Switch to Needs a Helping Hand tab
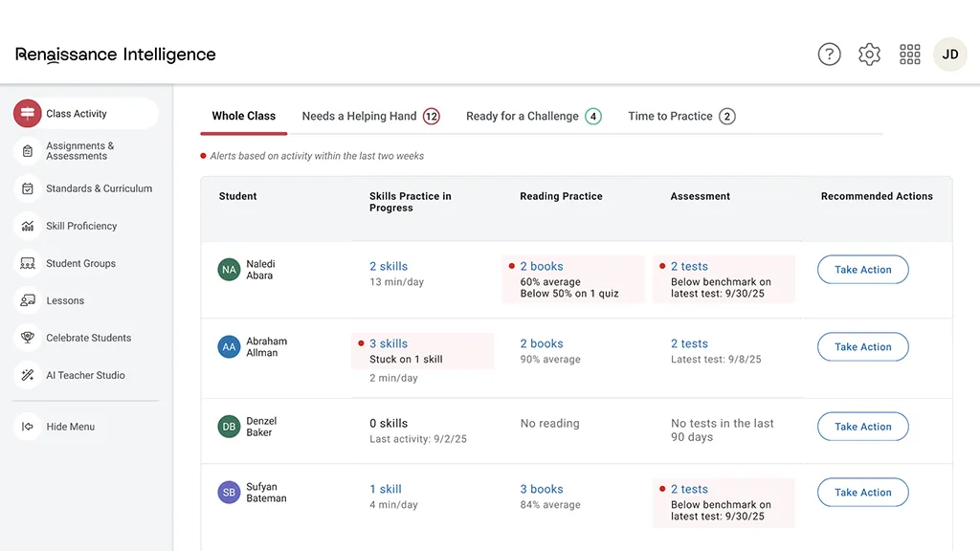The height and width of the screenshot is (551, 980). click(x=370, y=116)
